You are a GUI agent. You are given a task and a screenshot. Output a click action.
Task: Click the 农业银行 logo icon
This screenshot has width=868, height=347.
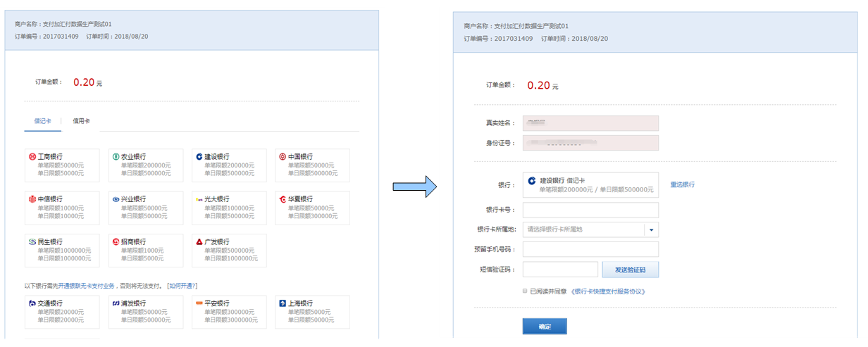[116, 156]
